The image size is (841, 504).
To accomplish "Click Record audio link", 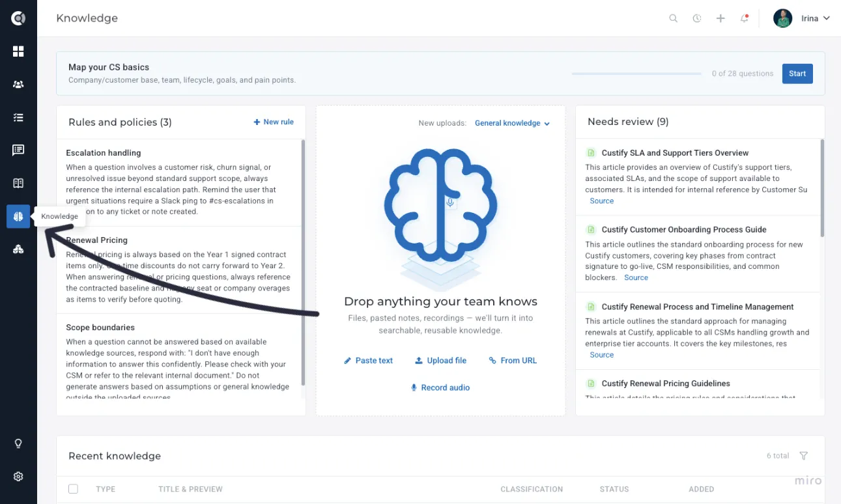I will click(x=440, y=387).
